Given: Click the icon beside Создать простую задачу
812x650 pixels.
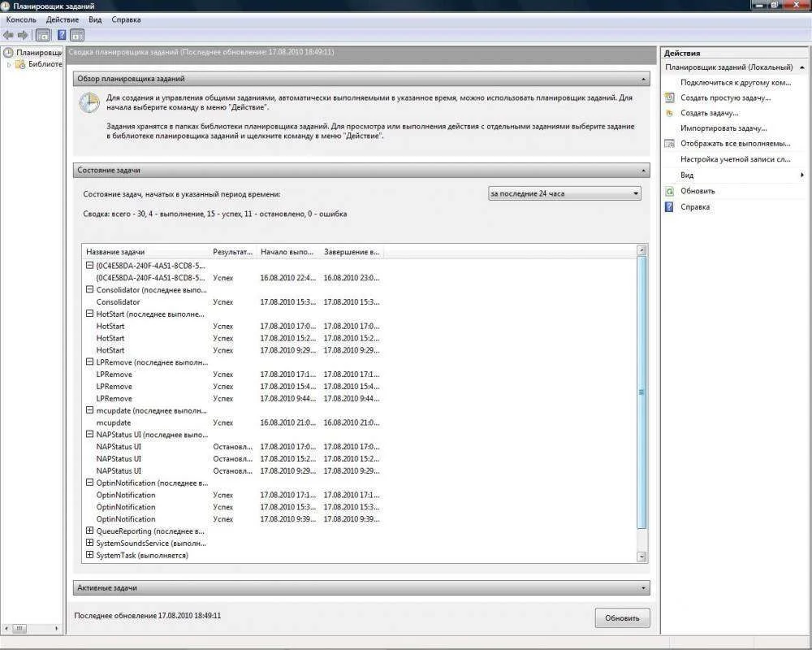Looking at the screenshot, I should coord(670,97).
